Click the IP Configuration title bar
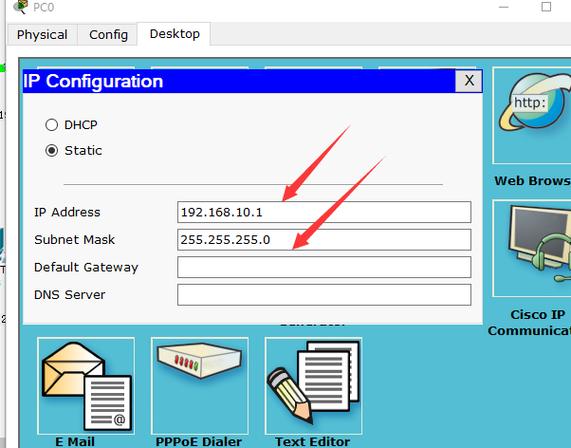The height and width of the screenshot is (448, 571). 239,81
